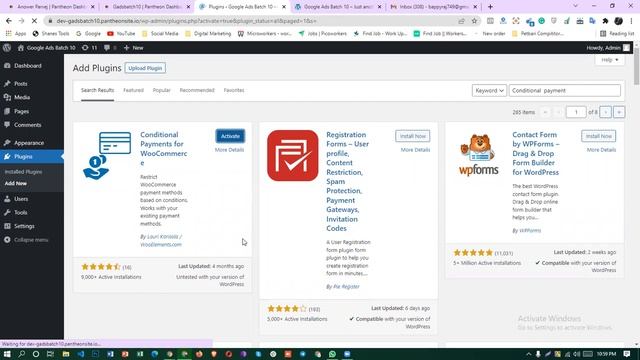
Task: Open the Reading list
Action: [617, 33]
